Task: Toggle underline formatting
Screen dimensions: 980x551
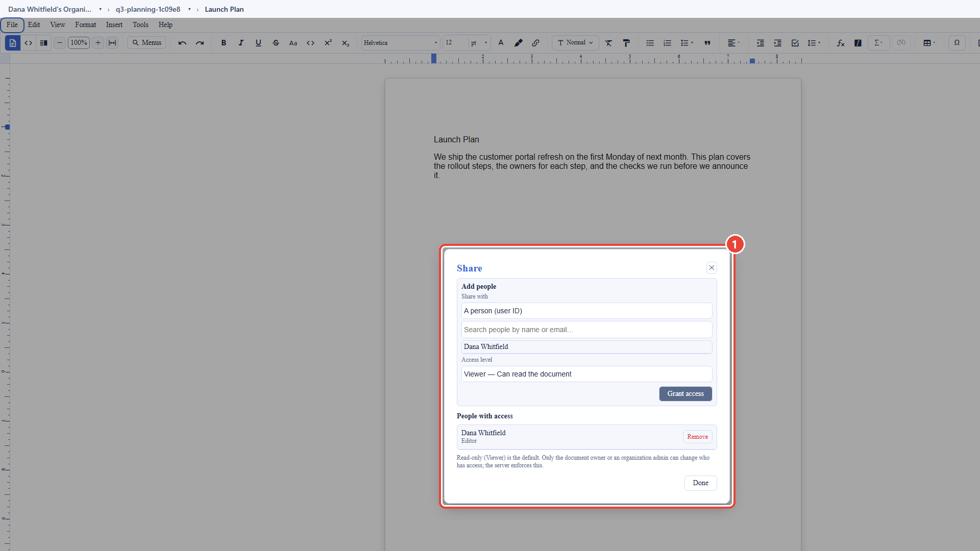Action: pos(258,43)
